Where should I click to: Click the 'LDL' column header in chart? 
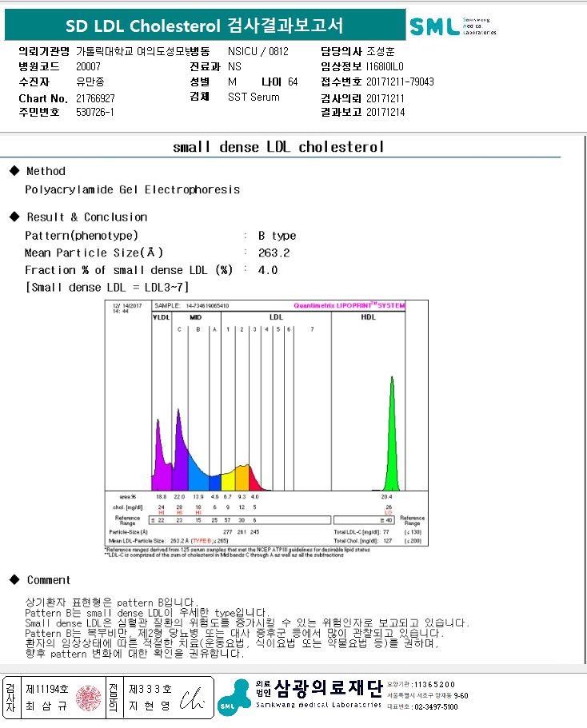click(276, 317)
